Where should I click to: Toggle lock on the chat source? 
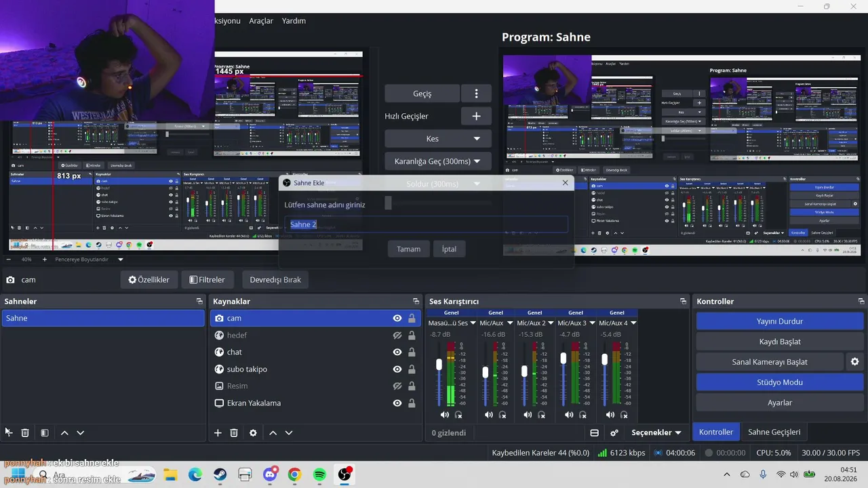point(412,352)
